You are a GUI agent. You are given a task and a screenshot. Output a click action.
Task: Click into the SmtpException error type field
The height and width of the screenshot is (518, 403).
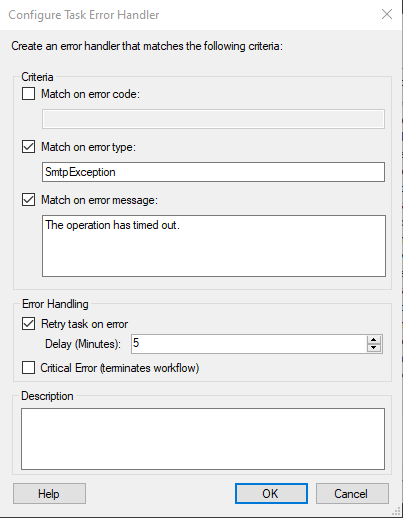(213, 172)
